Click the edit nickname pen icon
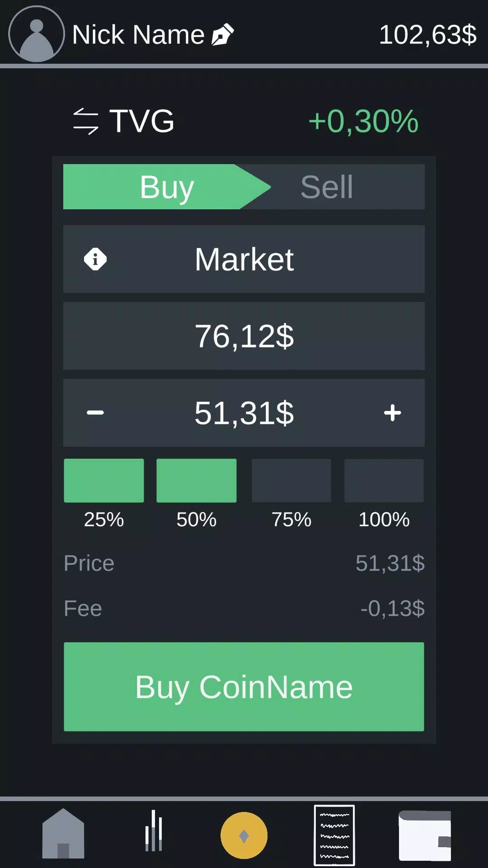 pos(223,34)
